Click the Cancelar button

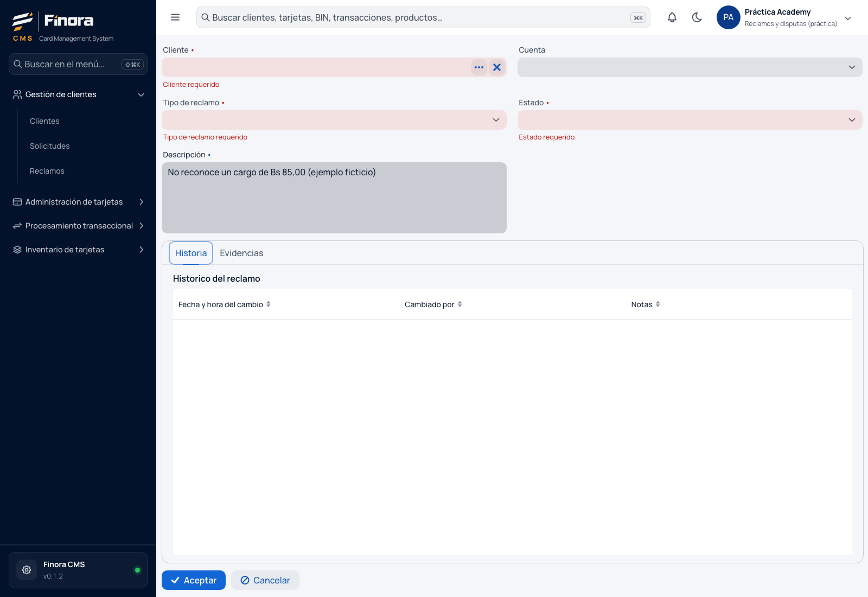[x=265, y=580]
